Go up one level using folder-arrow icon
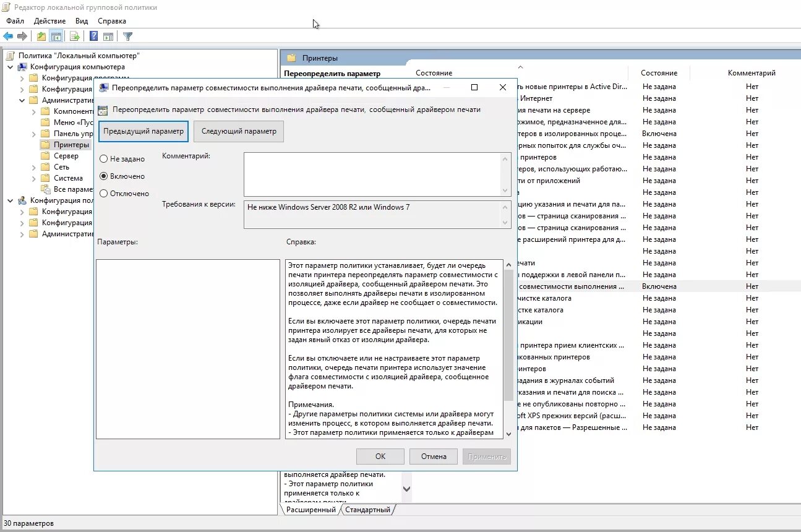The height and width of the screenshot is (532, 801). tap(41, 36)
